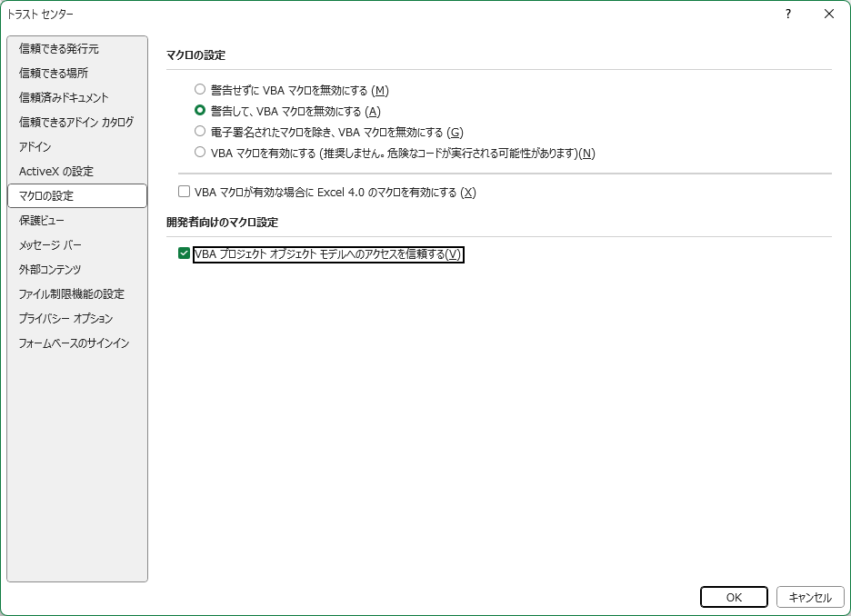Open ActiveX の設定 page

tap(56, 171)
